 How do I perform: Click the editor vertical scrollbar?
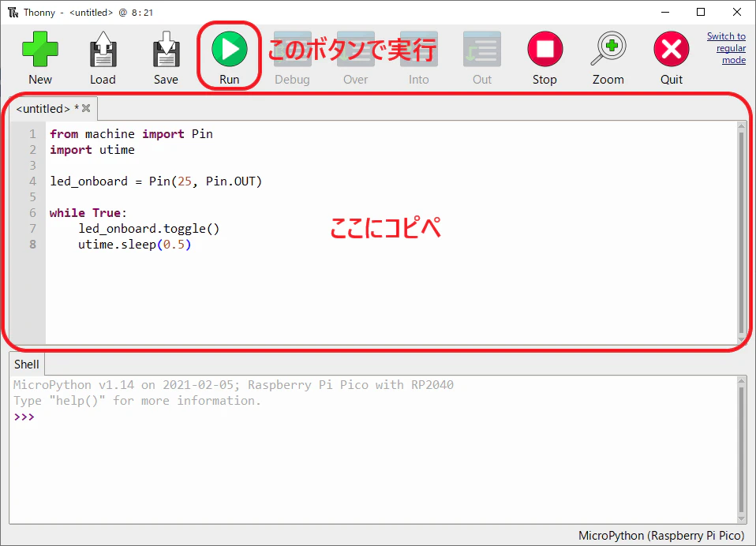(x=742, y=234)
